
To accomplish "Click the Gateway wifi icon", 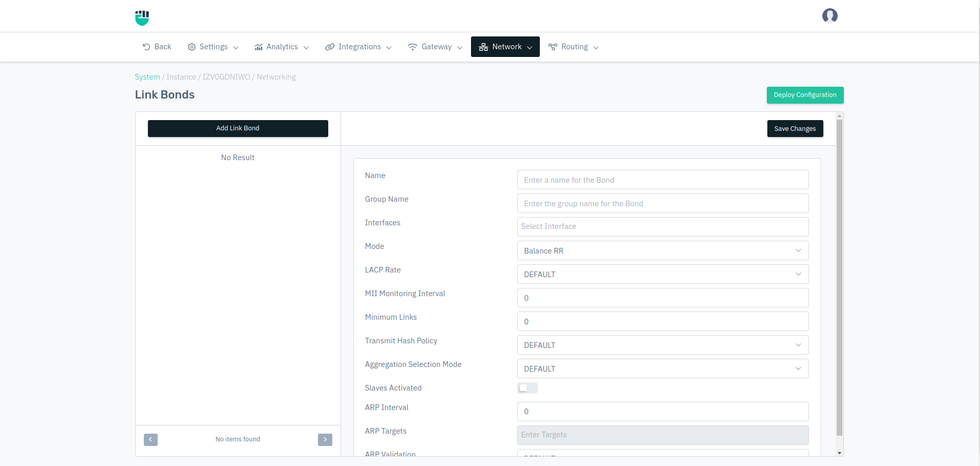I will click(412, 47).
